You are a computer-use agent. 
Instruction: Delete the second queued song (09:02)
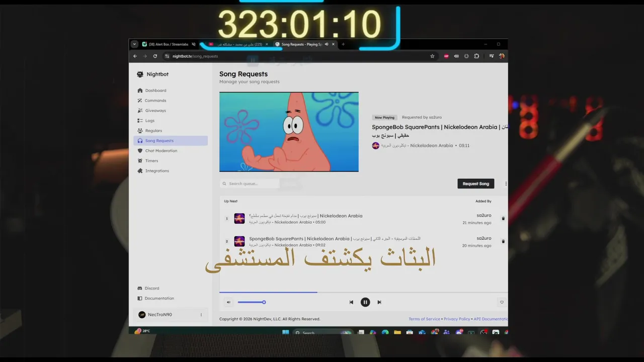tap(503, 241)
